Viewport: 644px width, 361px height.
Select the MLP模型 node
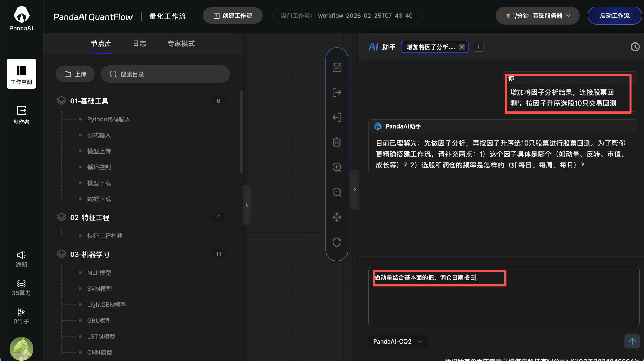(x=99, y=273)
